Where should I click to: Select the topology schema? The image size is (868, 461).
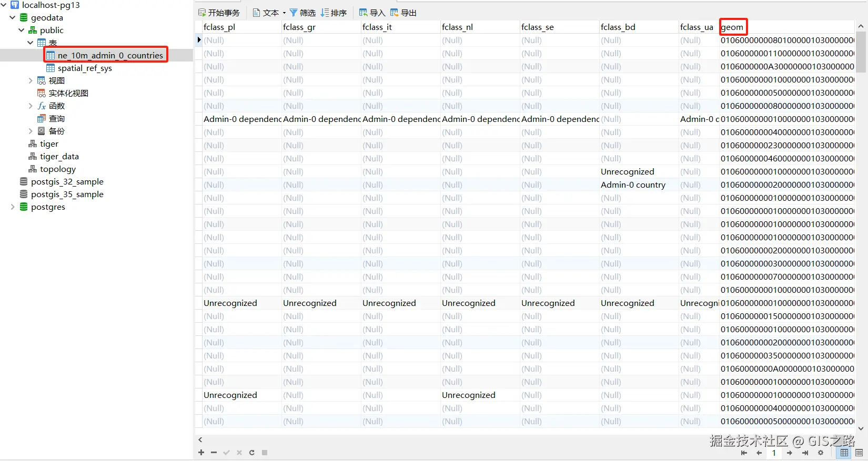(x=58, y=169)
